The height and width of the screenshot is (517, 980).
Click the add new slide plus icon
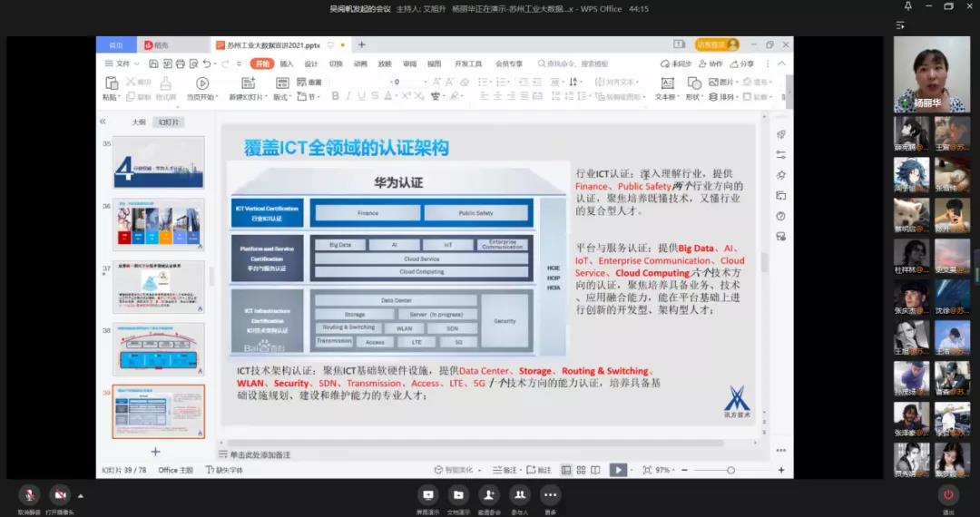tap(155, 452)
